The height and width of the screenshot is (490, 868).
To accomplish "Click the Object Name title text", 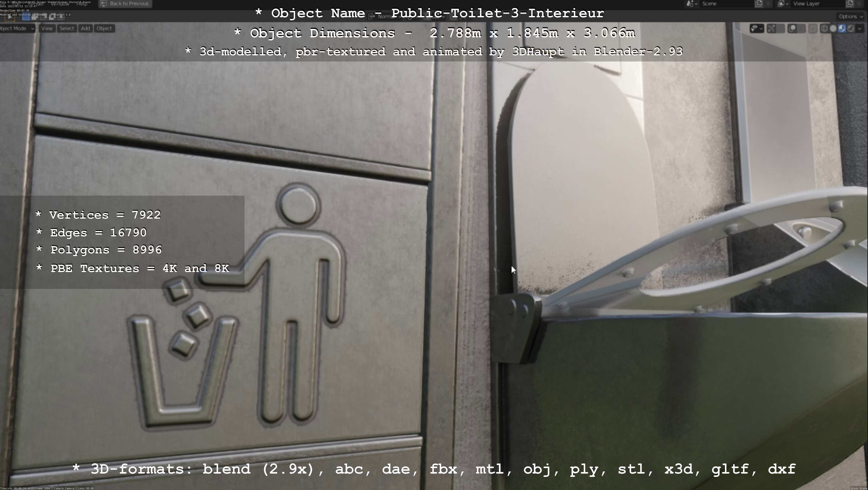I will [430, 13].
